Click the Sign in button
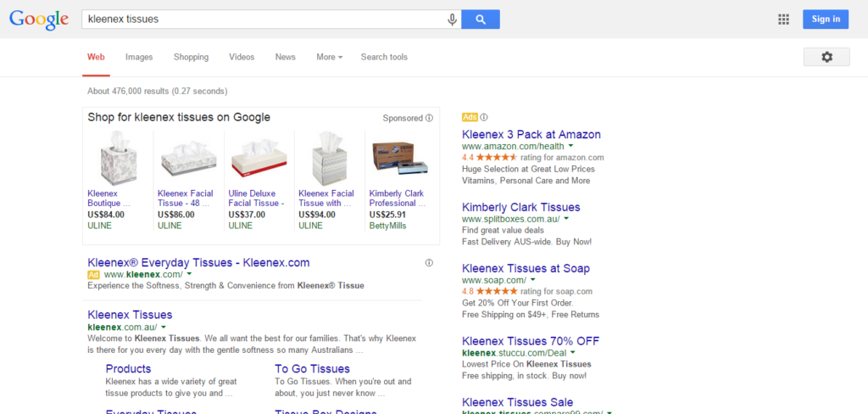This screenshot has height=414, width=868. click(825, 20)
